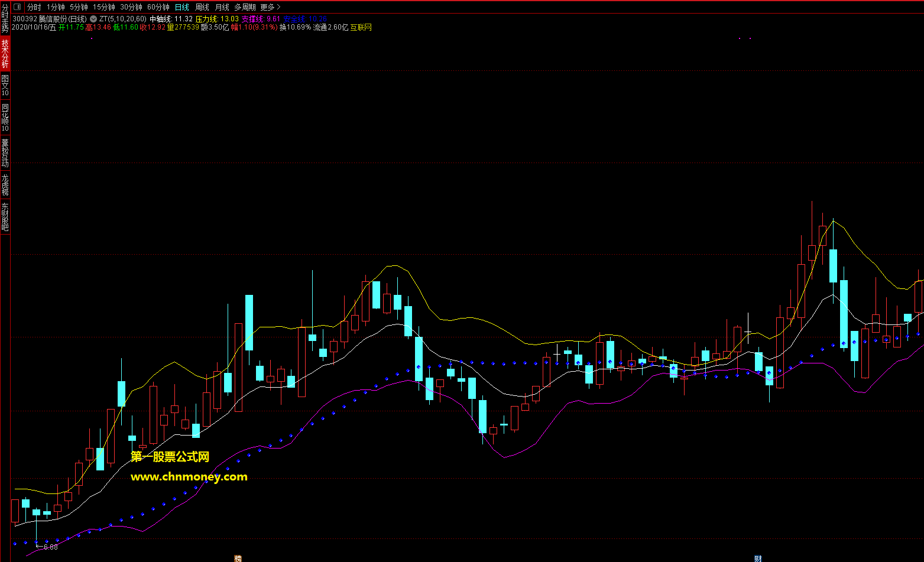Expand the 更多 periods menu
The height and width of the screenshot is (562, 924).
(x=270, y=7)
